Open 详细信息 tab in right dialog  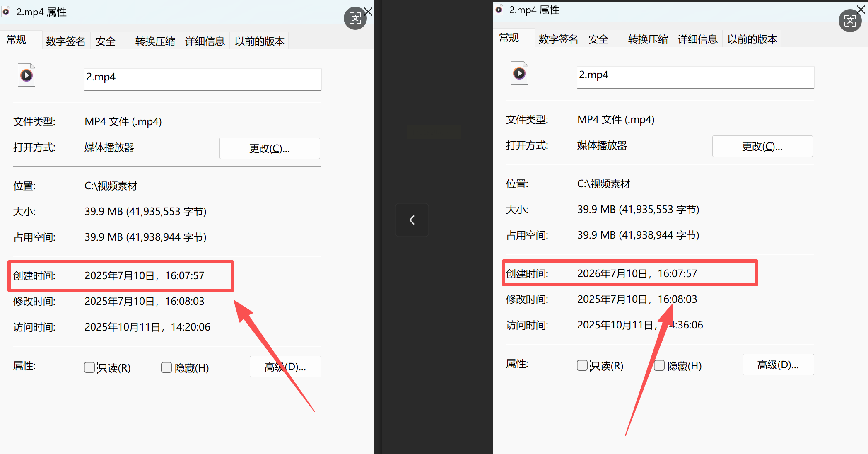pos(697,39)
